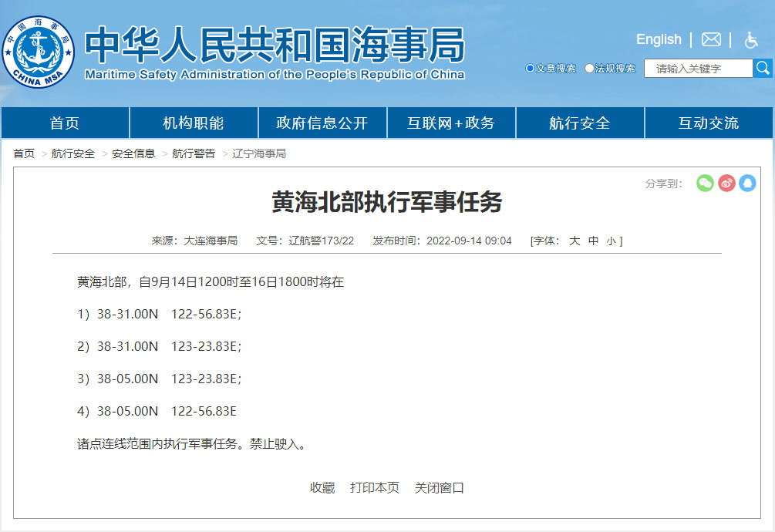Open the 政府信息公开 navigation tab
Screen dimensions: 775x532
(x=322, y=123)
